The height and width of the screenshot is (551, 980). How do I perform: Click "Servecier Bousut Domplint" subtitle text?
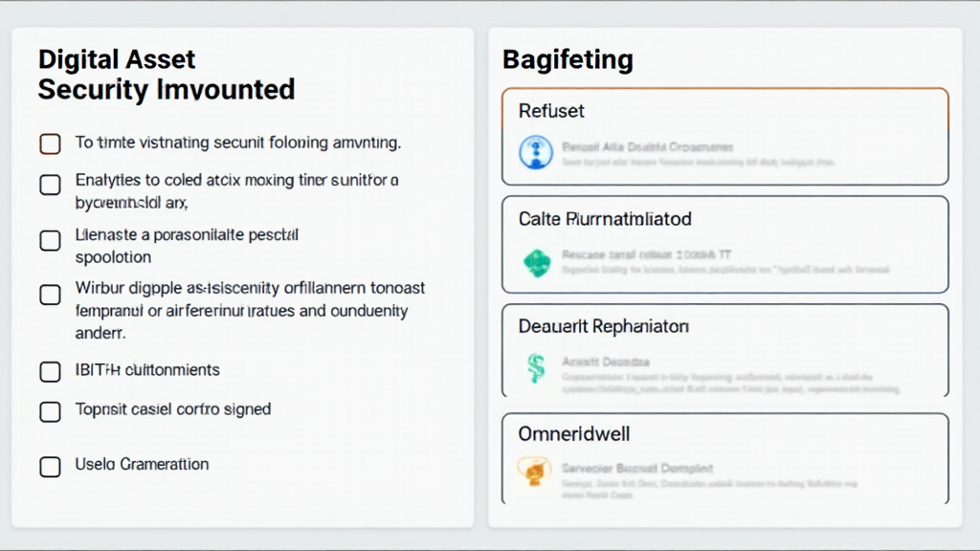636,469
